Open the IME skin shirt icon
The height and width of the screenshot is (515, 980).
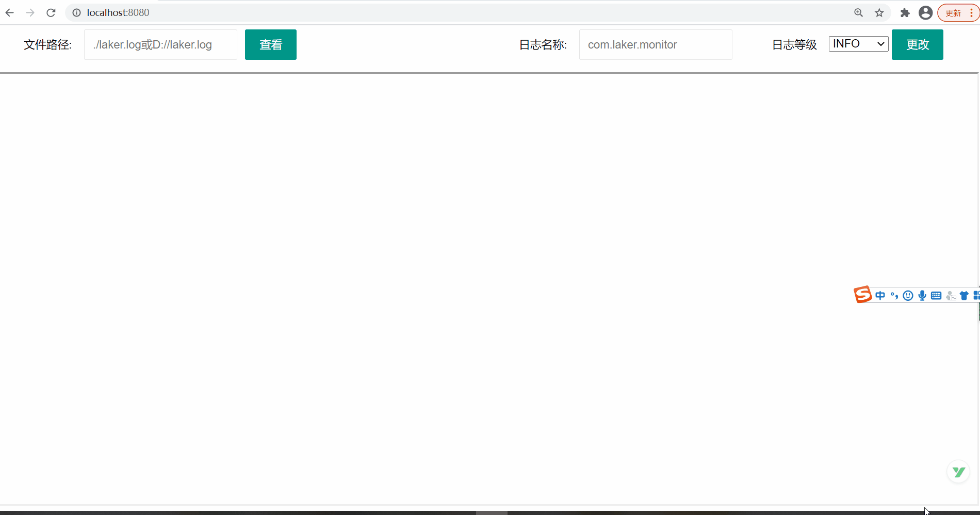(x=964, y=296)
